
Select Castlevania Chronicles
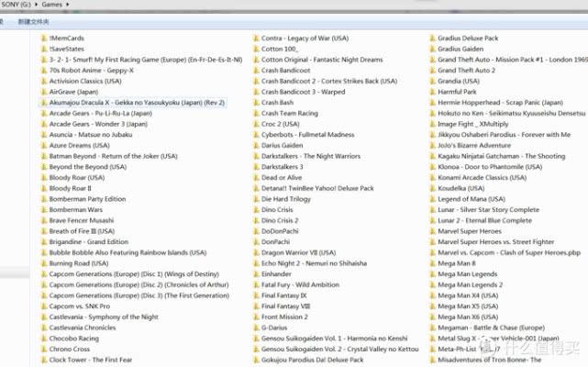tap(83, 328)
